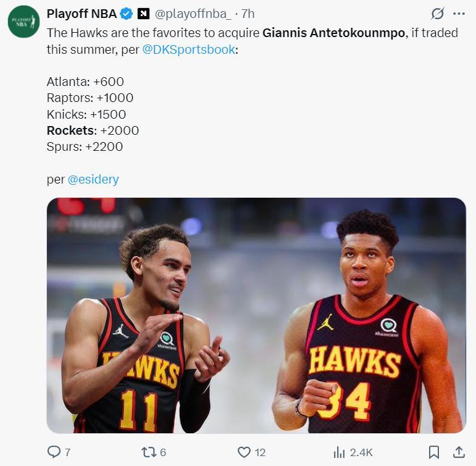Open the Playoff NBA profile avatar
This screenshot has width=476, height=466.
[23, 22]
